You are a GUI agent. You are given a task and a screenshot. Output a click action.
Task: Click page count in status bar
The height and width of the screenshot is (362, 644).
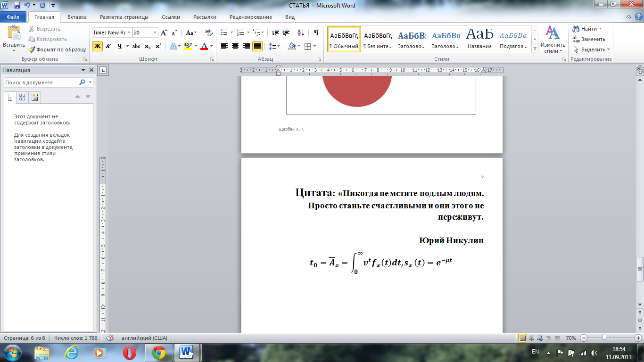(x=24, y=338)
